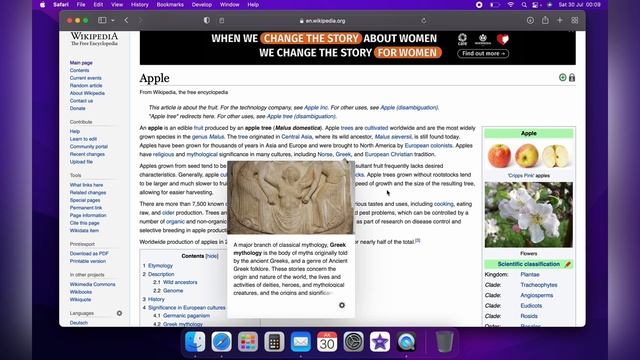Open Safari downloads icon

tap(530, 20)
